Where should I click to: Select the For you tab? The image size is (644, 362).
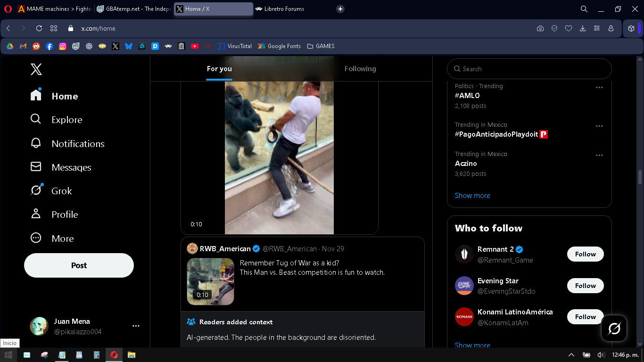[219, 69]
